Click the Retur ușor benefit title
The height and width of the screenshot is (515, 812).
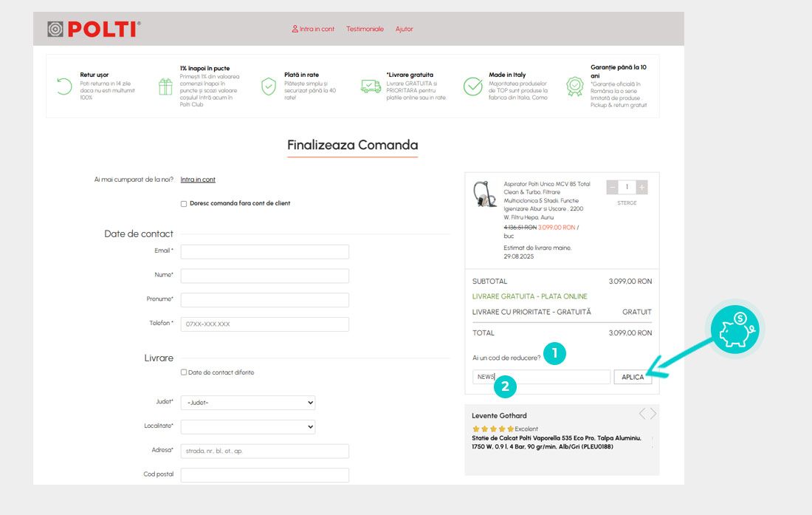[x=94, y=75]
